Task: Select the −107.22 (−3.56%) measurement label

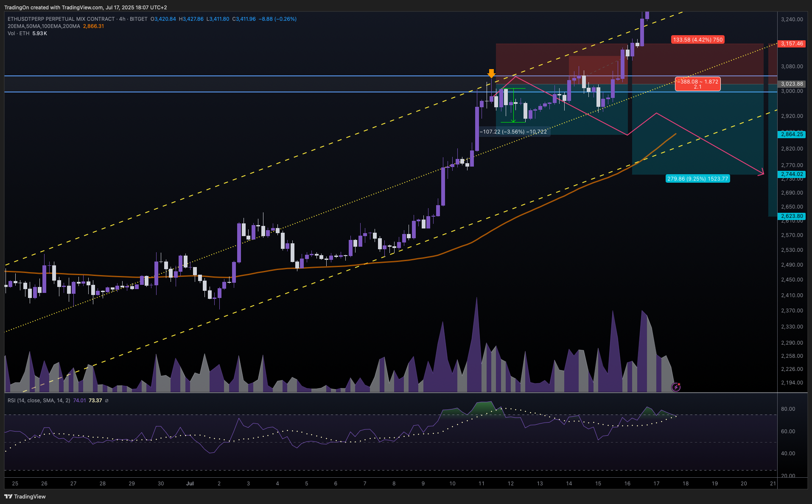Action: tap(513, 132)
